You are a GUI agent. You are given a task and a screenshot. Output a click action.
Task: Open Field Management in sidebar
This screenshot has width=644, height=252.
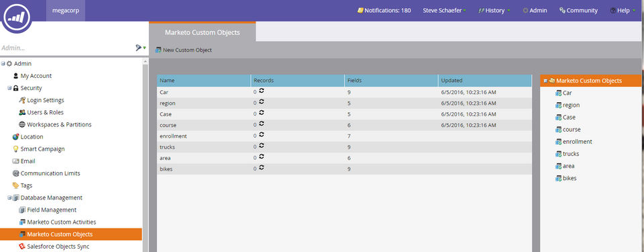pos(52,210)
